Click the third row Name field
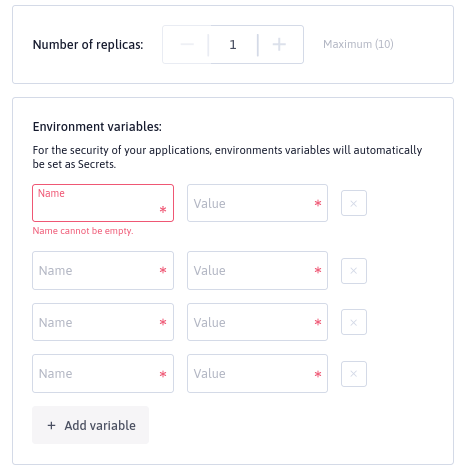The width and height of the screenshot is (468, 474). (103, 322)
